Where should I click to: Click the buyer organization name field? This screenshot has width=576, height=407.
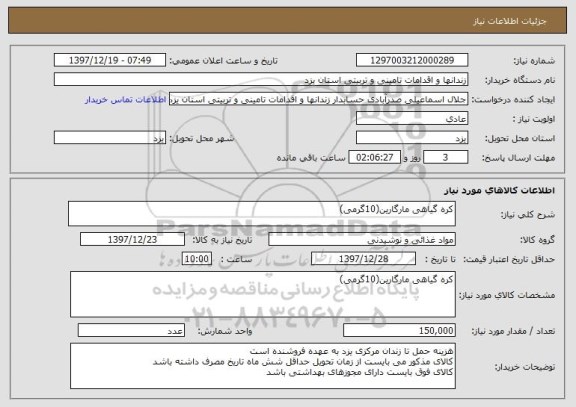pyautogui.click(x=261, y=79)
